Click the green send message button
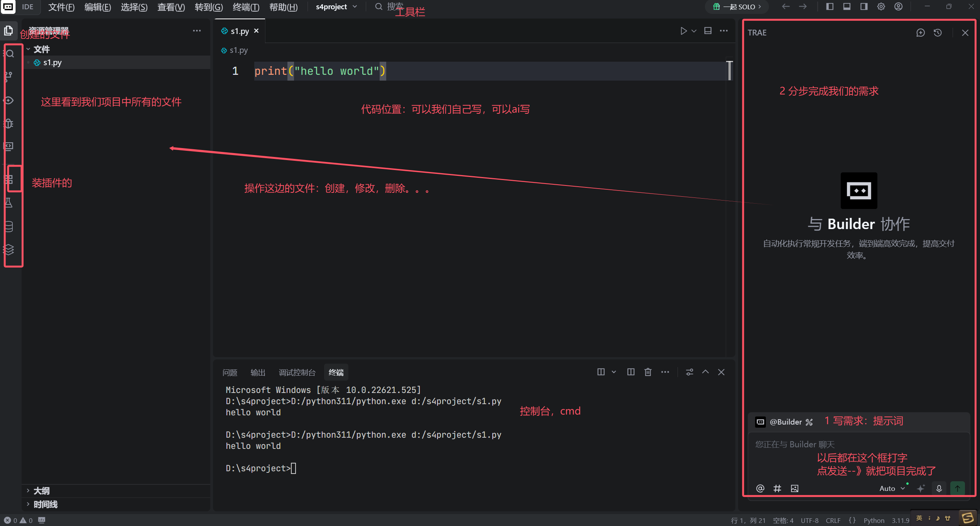The width and height of the screenshot is (980, 526). pos(957,489)
